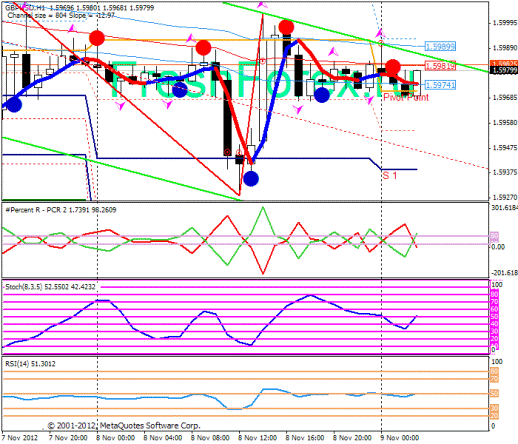Screen dimensions: 518x444
Task: Click the '8 Nov 04:00' time axis label
Action: coord(163,437)
